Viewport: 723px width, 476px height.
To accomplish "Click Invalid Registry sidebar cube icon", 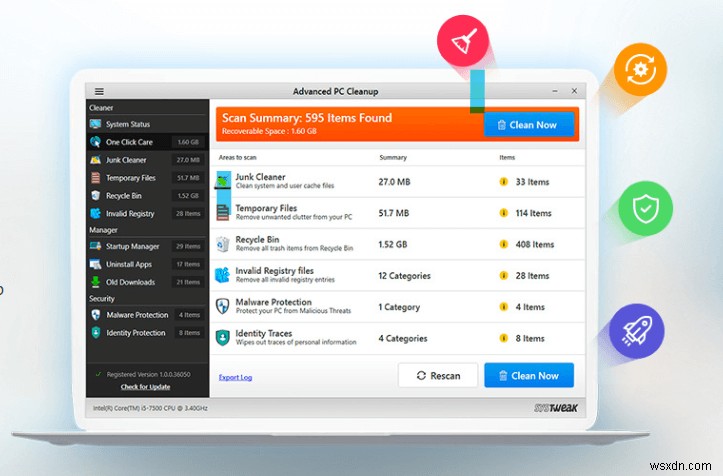I will [95, 214].
